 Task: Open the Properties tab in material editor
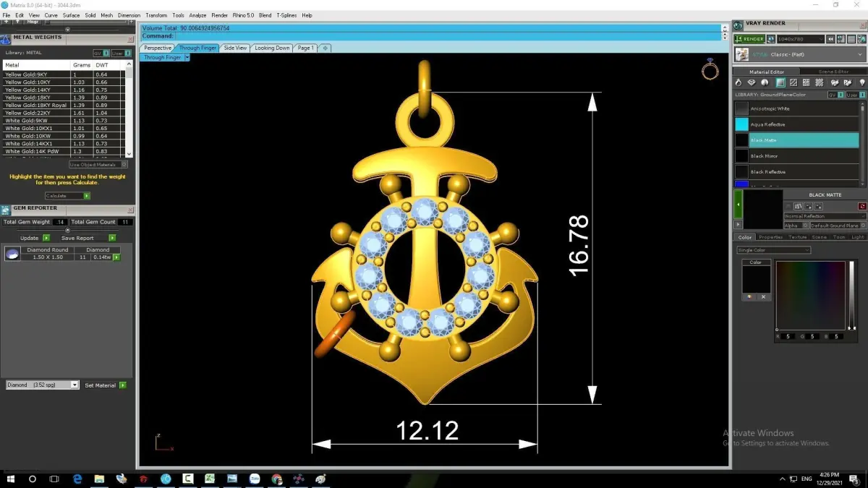770,237
